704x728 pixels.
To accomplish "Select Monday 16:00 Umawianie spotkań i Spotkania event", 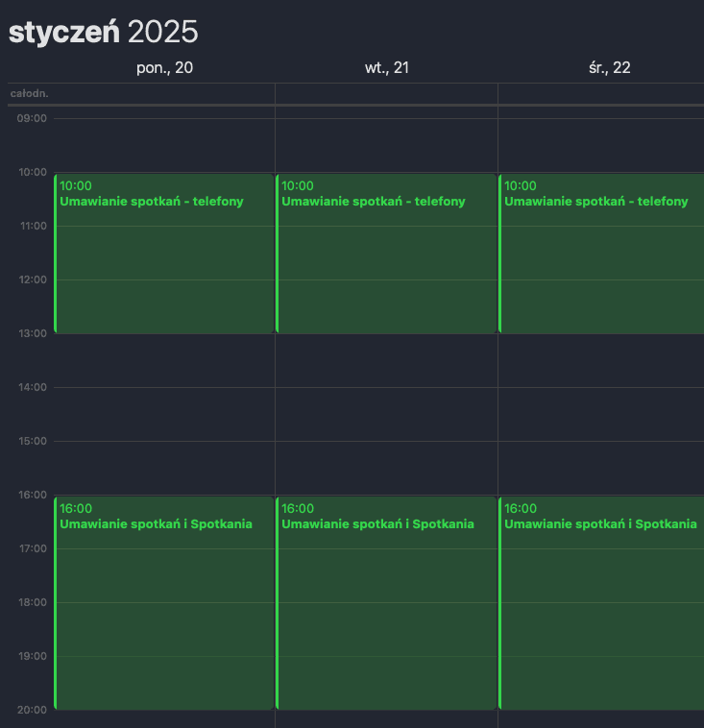I will [x=164, y=603].
